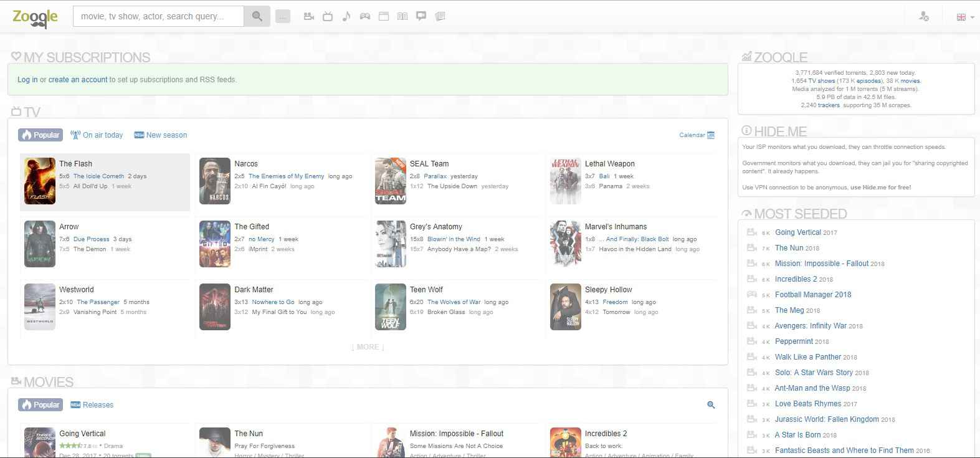
Task: Click the create an account link
Action: pos(78,80)
